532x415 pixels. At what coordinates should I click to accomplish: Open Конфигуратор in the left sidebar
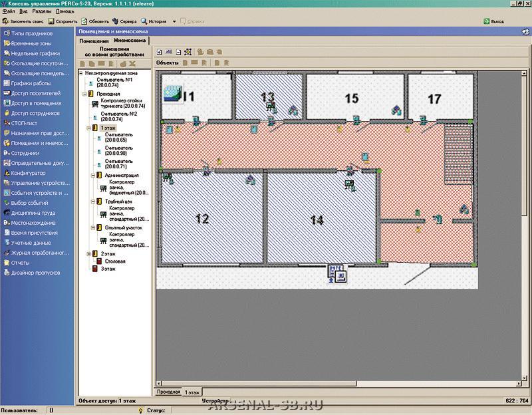pos(28,173)
